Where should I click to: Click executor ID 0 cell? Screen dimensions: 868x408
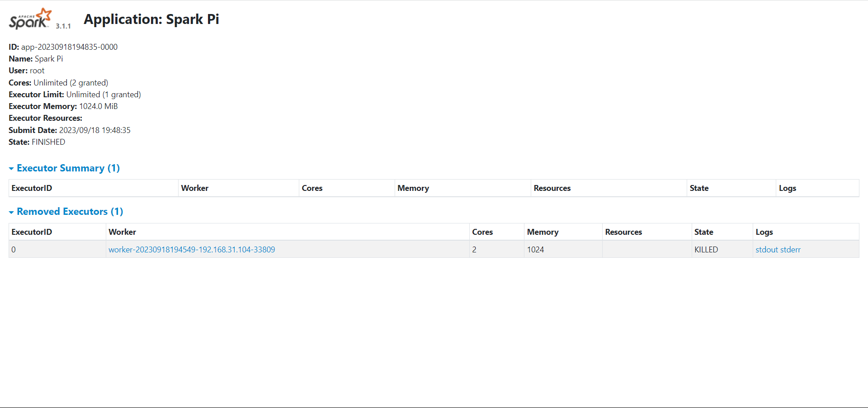57,250
